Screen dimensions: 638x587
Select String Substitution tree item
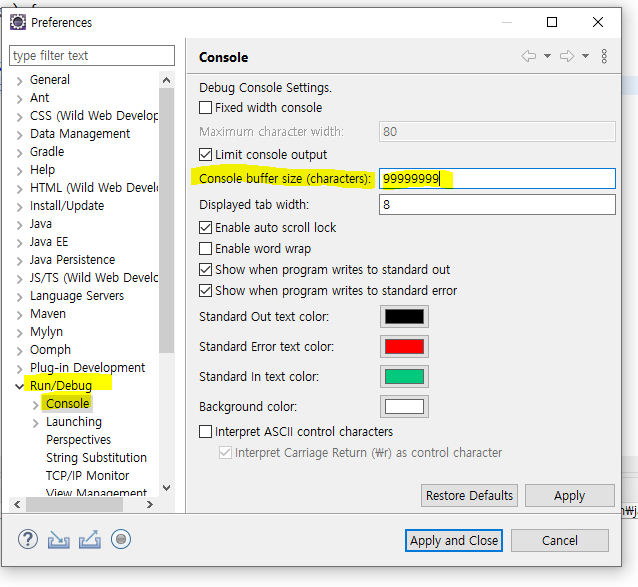coord(96,458)
